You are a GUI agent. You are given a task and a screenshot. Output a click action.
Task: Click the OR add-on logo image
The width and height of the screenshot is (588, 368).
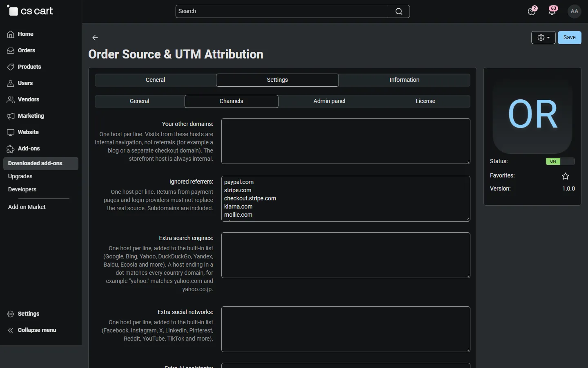(532, 114)
